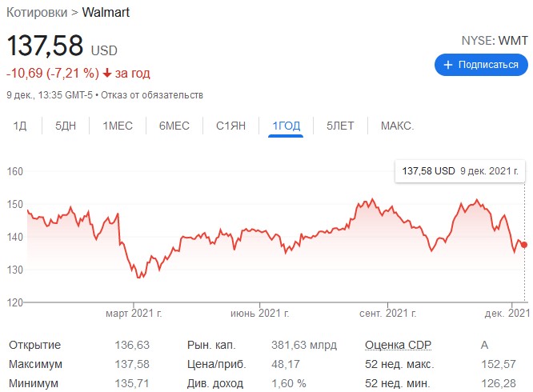
Task: Switch to the 5ДН tab
Action: click(x=66, y=126)
